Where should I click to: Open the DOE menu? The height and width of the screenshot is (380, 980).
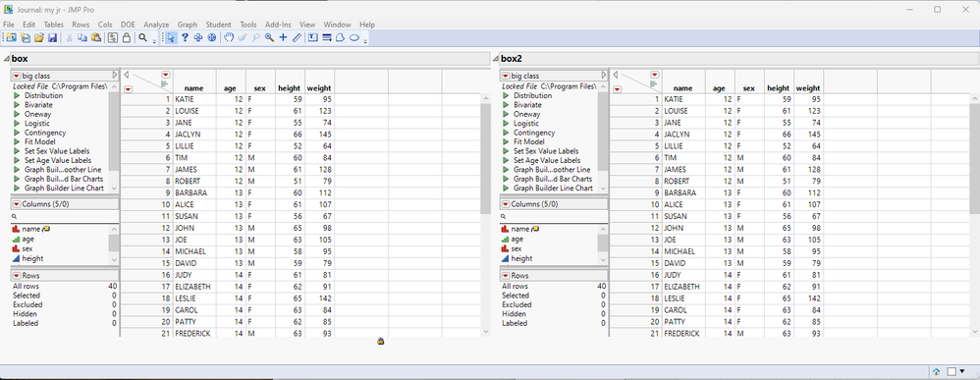(128, 25)
